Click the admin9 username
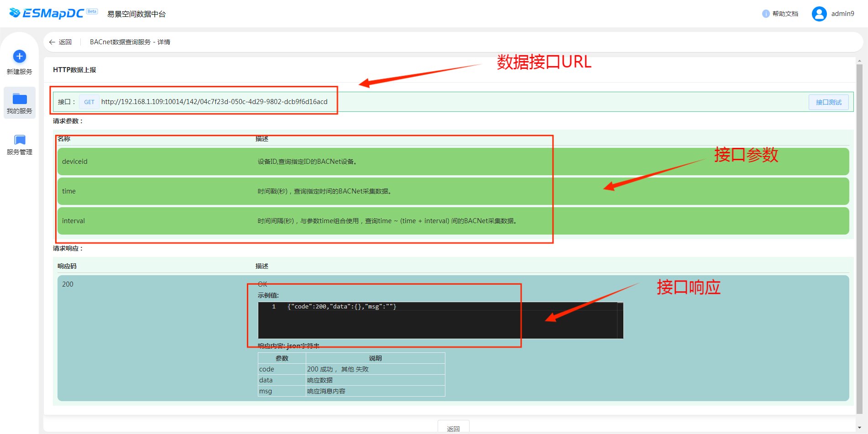The height and width of the screenshot is (434, 868). tap(842, 14)
